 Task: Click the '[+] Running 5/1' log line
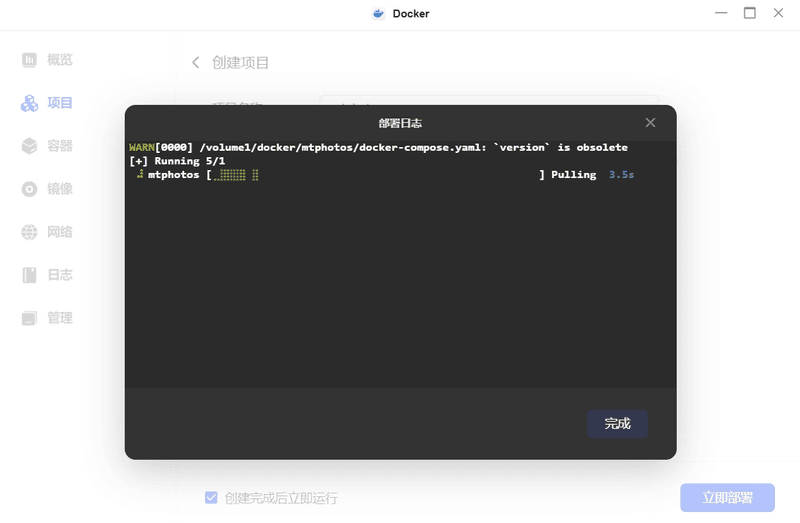(177, 161)
